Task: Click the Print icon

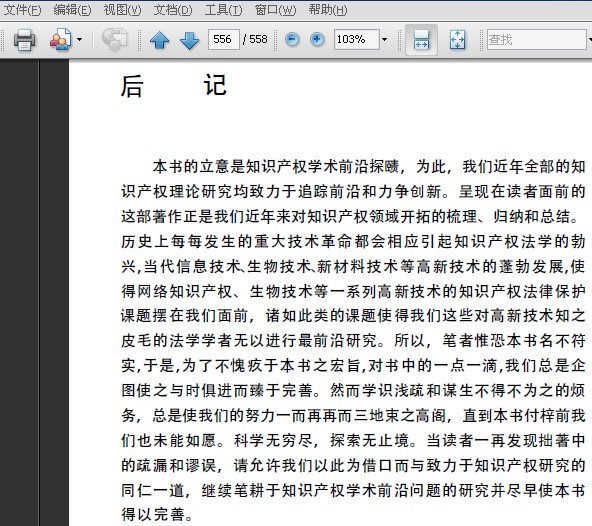Action: 25,40
